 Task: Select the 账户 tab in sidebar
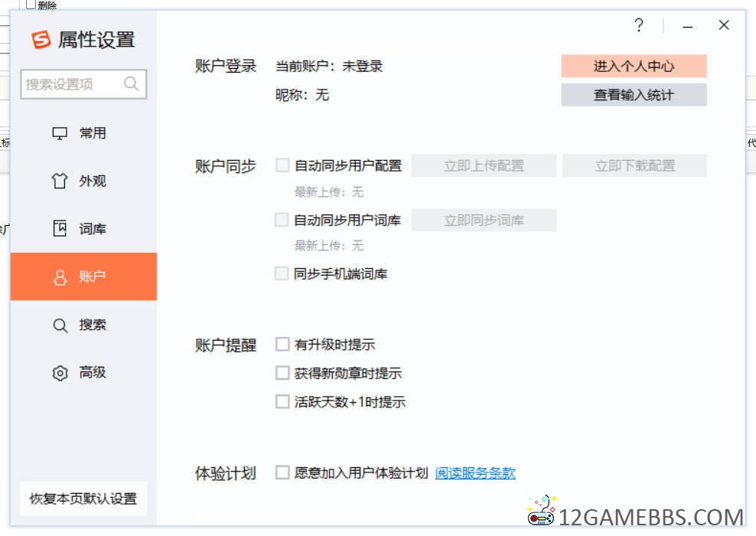point(83,276)
